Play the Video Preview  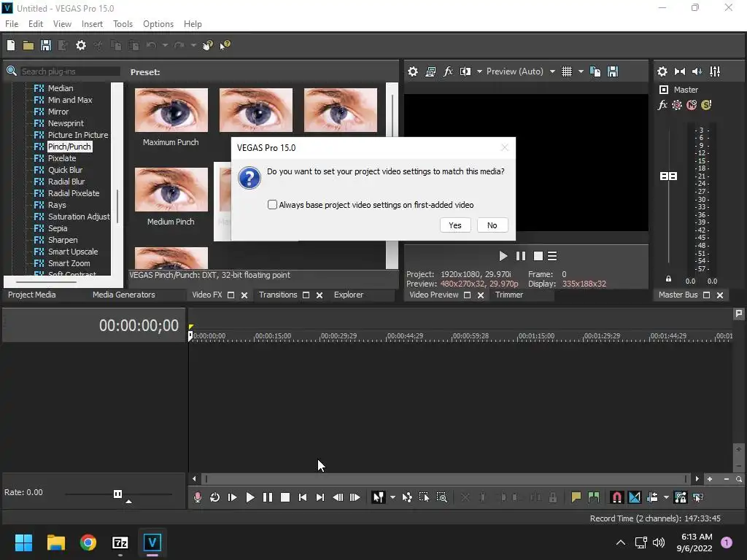503,256
